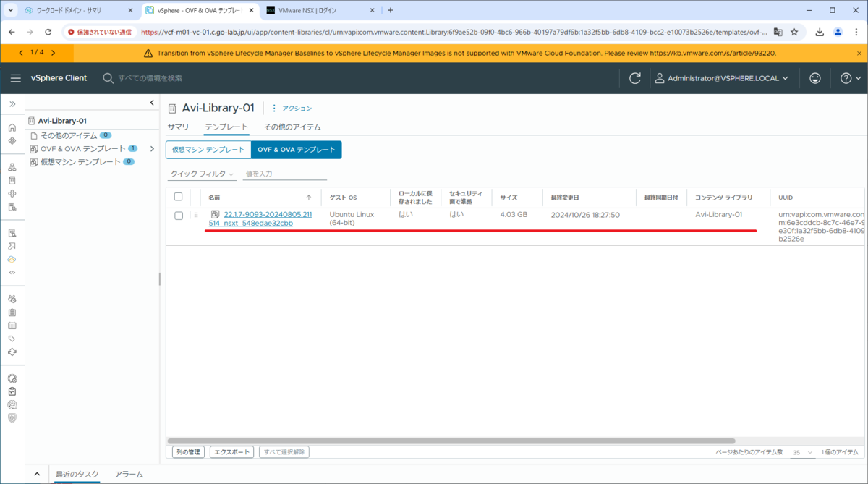Click the Avi-Library-01 title library icon
Image resolution: width=868 pixels, height=484 pixels.
(x=172, y=109)
